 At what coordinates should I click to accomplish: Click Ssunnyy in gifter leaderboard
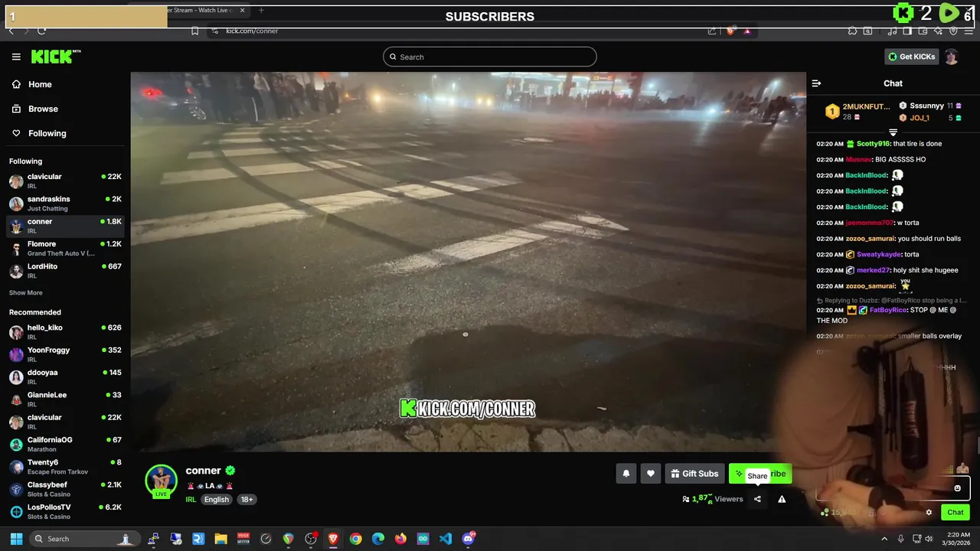coord(926,106)
